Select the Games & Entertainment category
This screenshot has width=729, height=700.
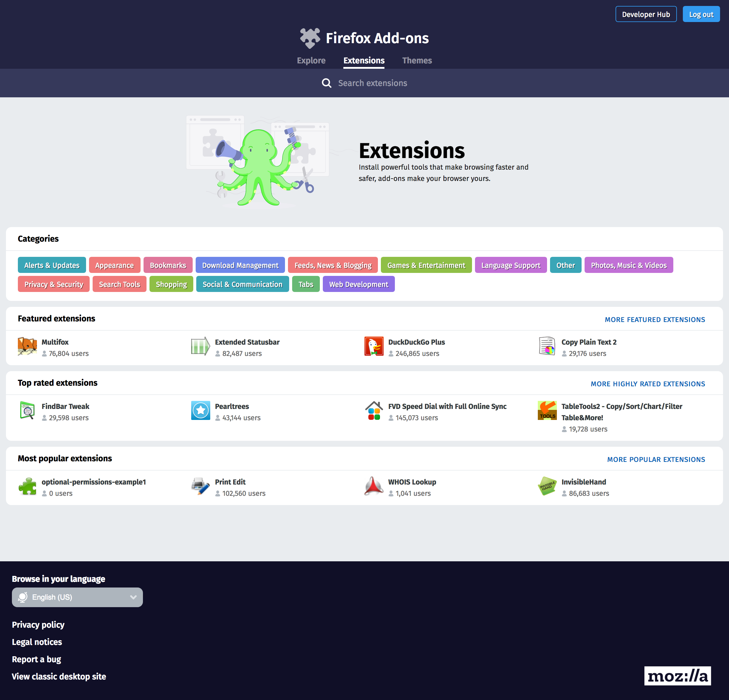click(426, 265)
